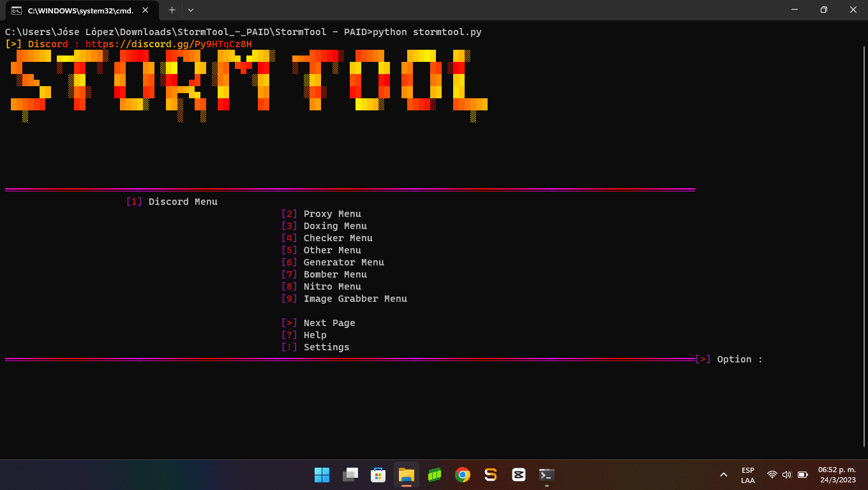The width and height of the screenshot is (868, 490).
Task: Open Task View in the taskbar
Action: (350, 475)
